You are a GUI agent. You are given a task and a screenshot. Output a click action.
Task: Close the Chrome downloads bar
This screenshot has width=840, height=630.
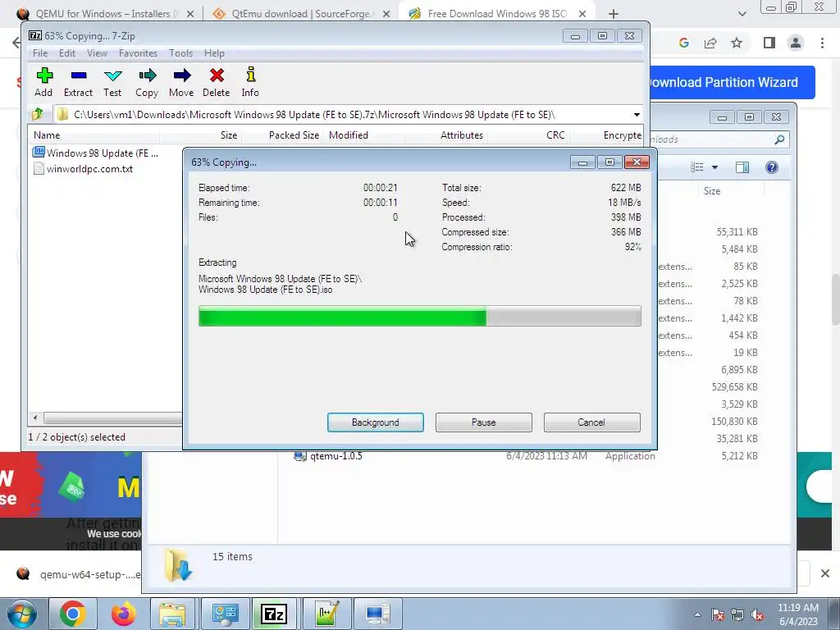click(x=825, y=573)
